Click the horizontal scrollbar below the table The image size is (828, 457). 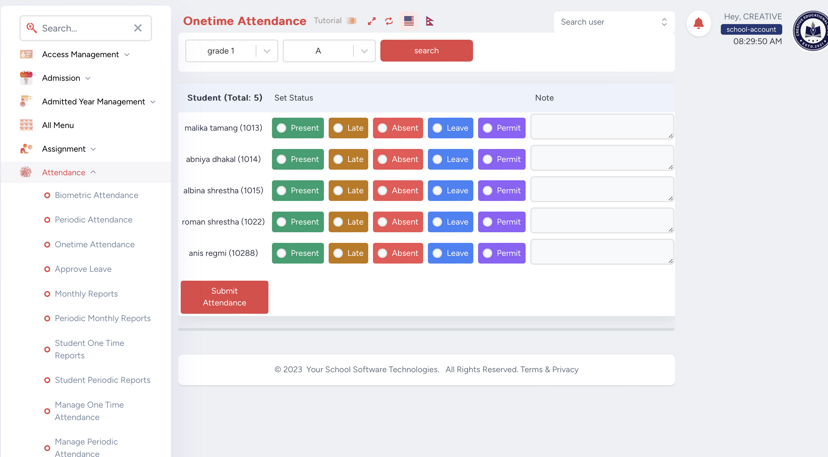(427, 329)
